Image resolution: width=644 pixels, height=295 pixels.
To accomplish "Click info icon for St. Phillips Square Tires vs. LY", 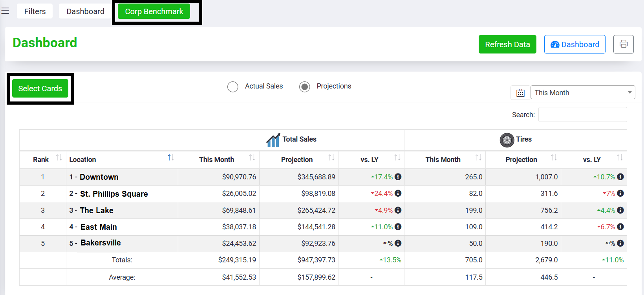I will (620, 194).
